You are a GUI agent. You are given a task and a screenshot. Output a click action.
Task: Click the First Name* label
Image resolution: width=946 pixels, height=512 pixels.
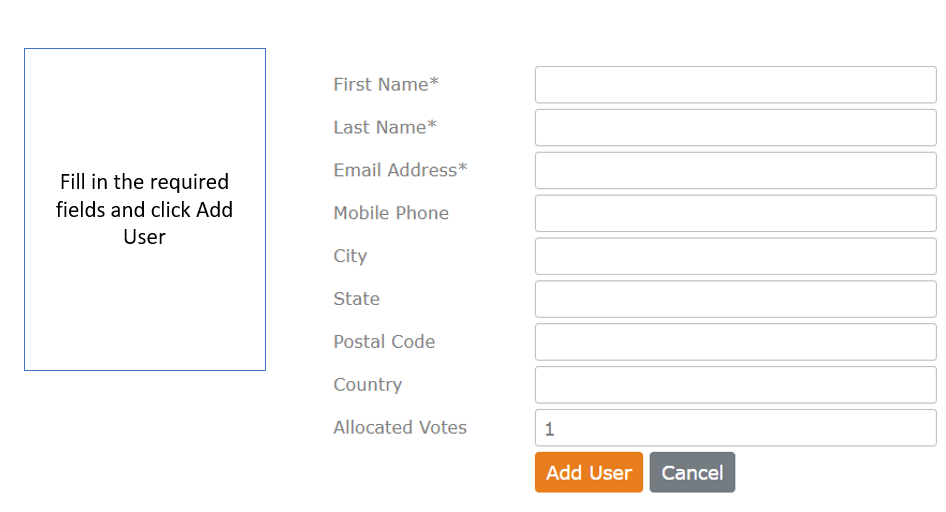click(386, 84)
